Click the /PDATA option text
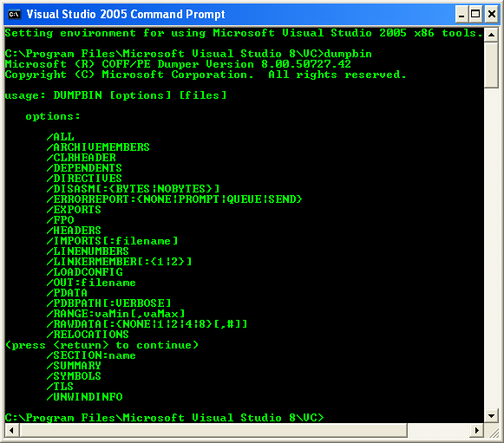Screen dimensions: 504x443 point(67,293)
